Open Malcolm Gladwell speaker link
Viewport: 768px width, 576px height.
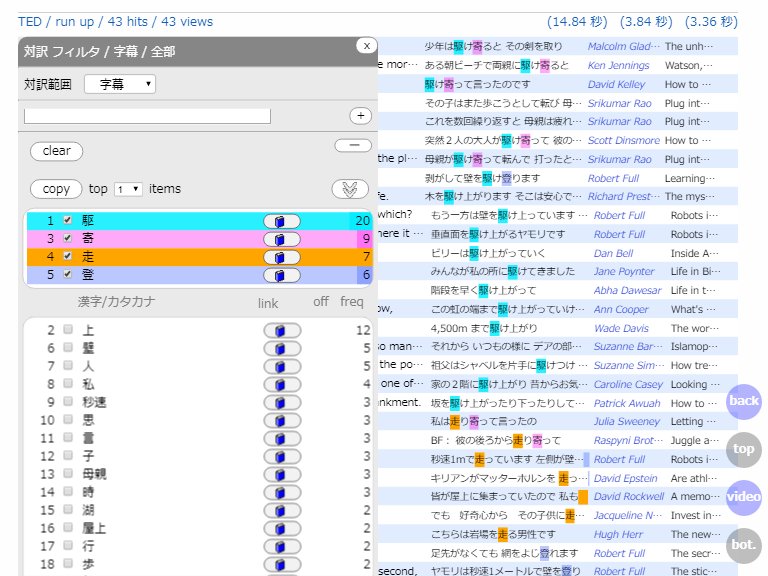623,47
